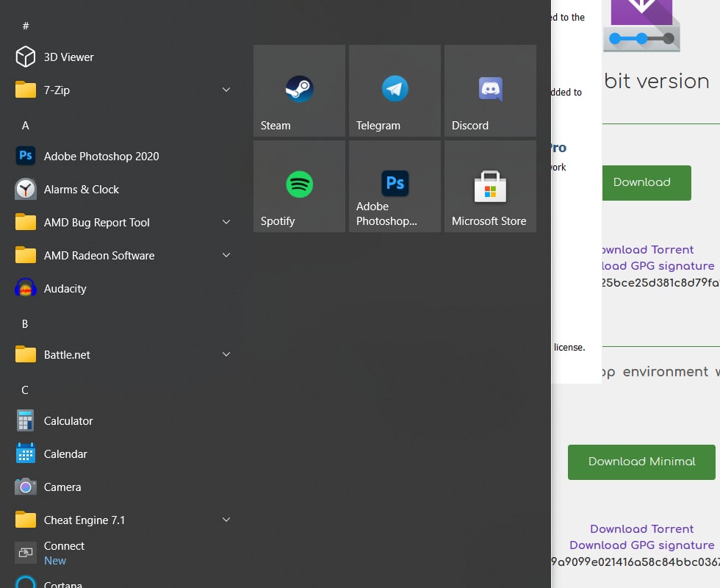The image size is (720, 588).
Task: Click the 7-Zip folder icon
Action: point(25,90)
